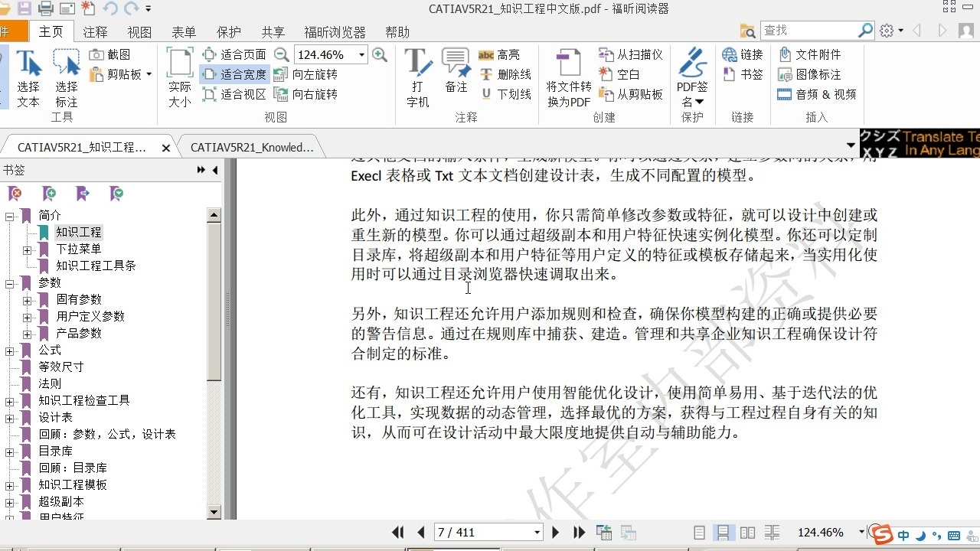Viewport: 980px width, 551px height.
Task: Select the 高亮 highlight tool
Action: point(499,54)
